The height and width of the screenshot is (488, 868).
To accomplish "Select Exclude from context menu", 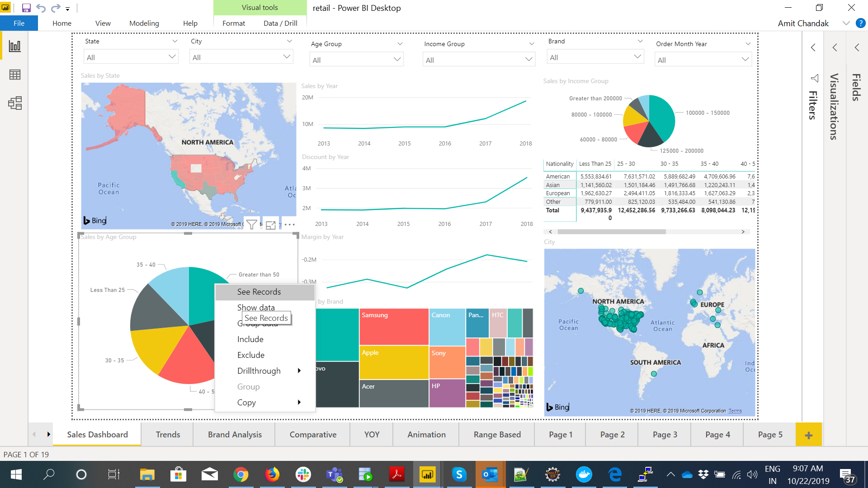I will click(x=265, y=355).
